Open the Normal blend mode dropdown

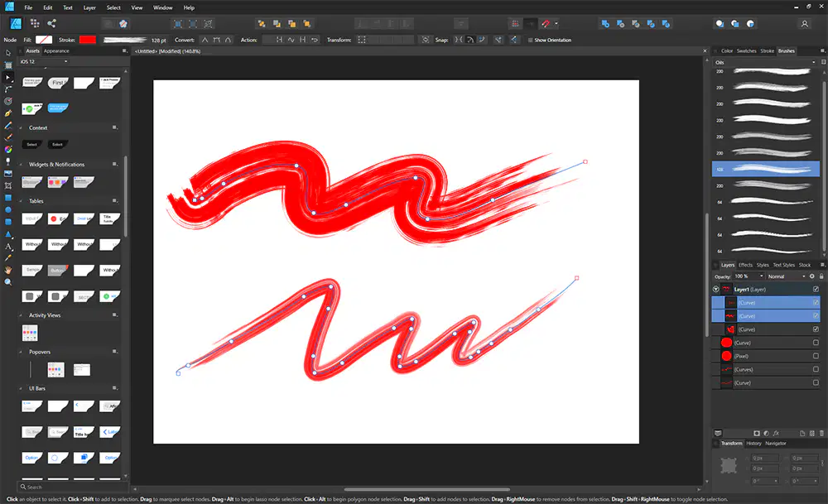tap(787, 276)
